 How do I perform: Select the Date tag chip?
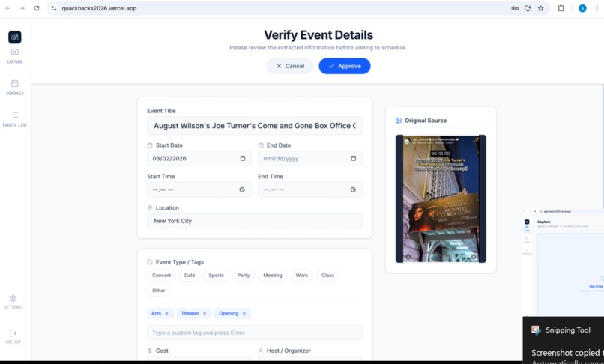190,276
